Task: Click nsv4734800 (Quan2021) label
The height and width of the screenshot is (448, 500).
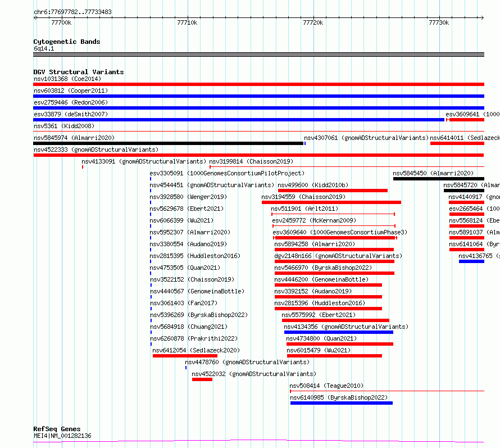Action: [x=321, y=338]
